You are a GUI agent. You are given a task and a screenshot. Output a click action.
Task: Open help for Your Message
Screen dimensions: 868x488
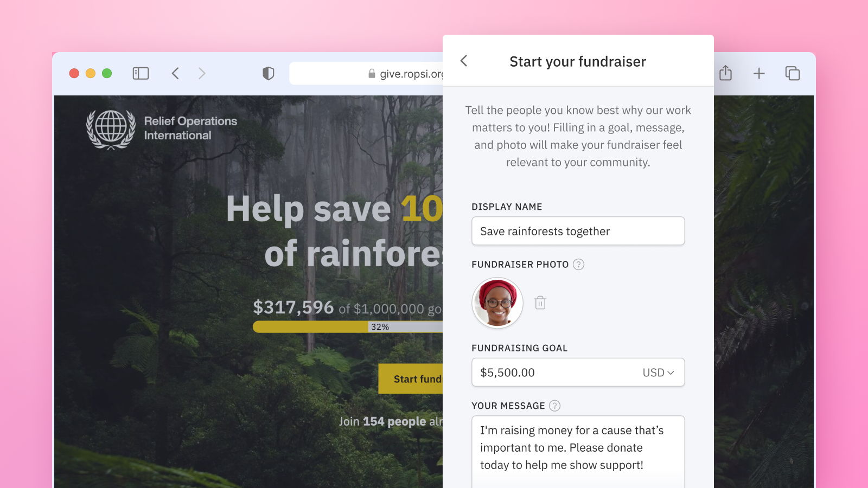[554, 406]
